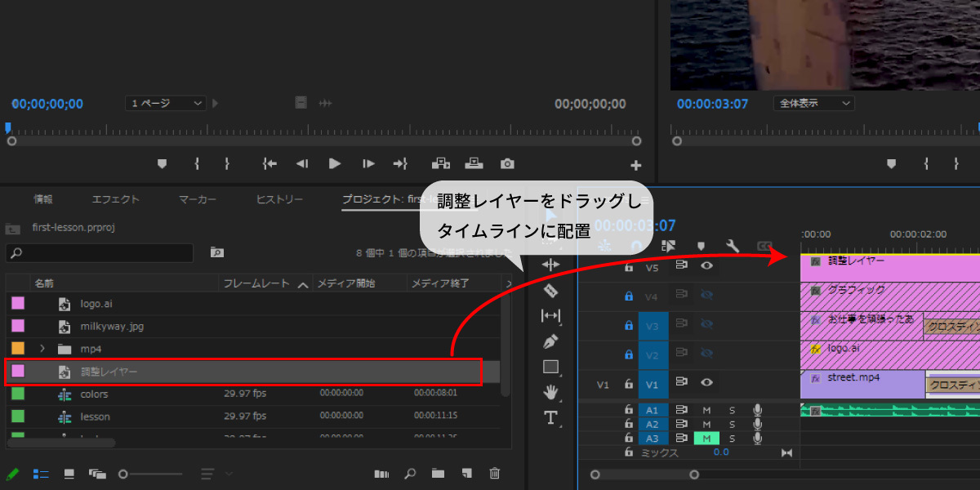Expand the mp4 bin folder

click(x=42, y=349)
